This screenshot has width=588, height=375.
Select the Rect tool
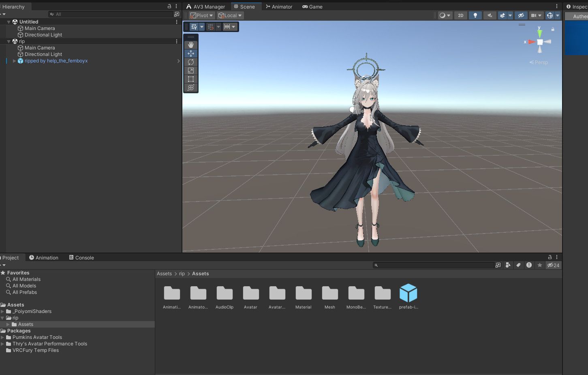[191, 79]
